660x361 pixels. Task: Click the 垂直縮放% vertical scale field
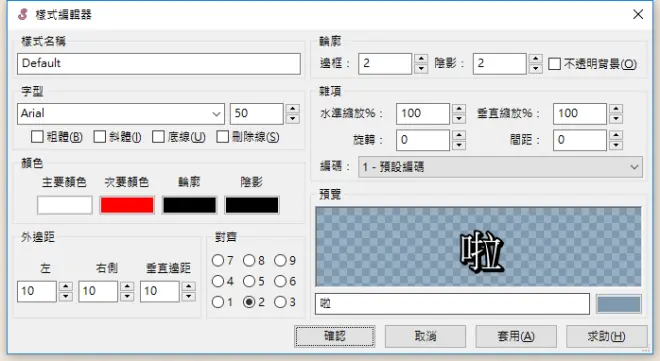tap(580, 114)
